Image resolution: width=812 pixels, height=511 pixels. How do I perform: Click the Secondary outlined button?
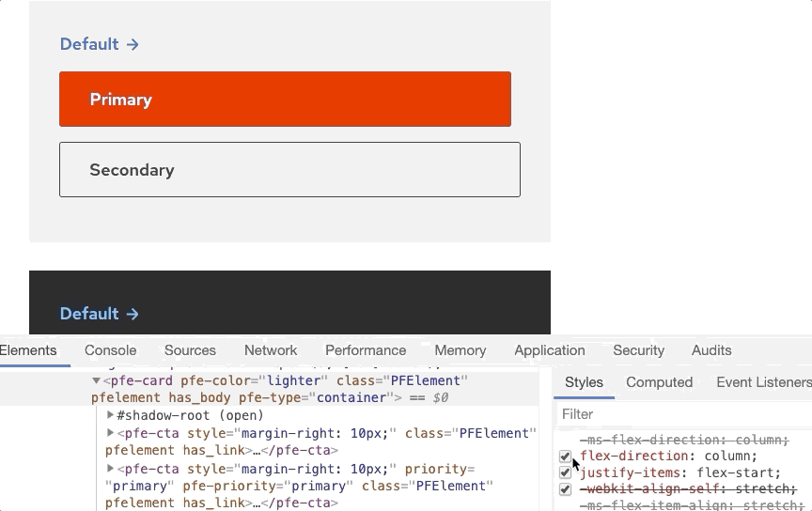tap(290, 169)
